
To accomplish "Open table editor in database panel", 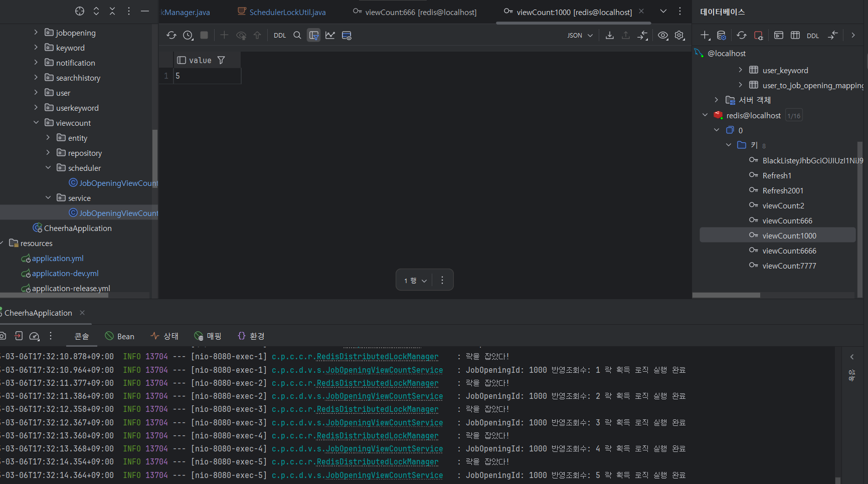I will 795,35.
